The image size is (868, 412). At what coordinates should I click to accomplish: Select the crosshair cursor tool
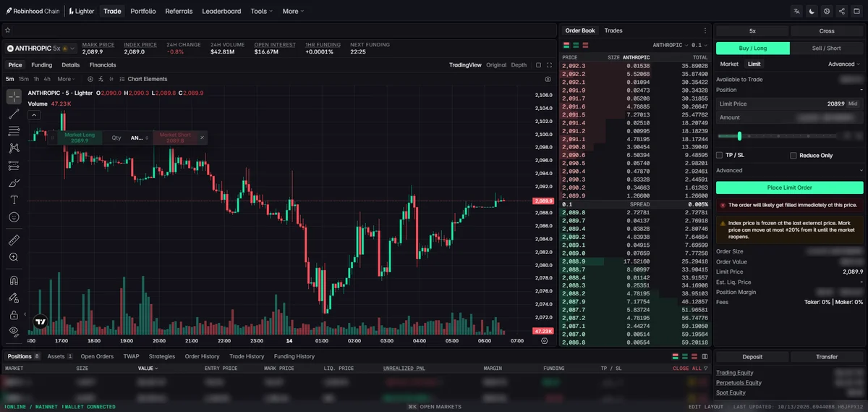[x=14, y=97]
